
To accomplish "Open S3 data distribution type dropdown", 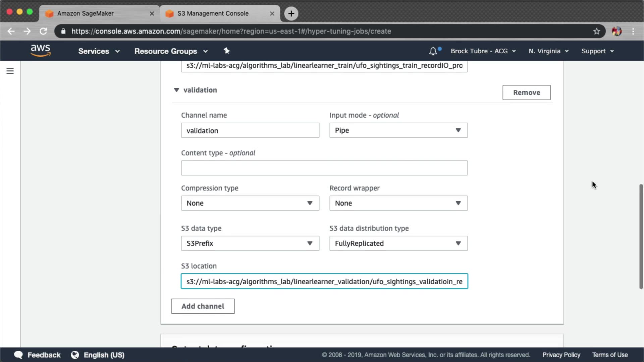I will [x=398, y=243].
